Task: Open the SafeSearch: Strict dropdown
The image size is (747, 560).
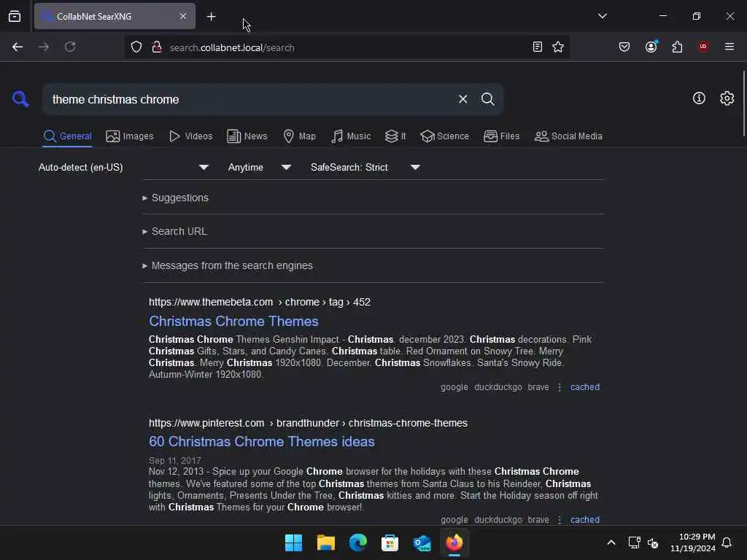Action: pyautogui.click(x=365, y=168)
